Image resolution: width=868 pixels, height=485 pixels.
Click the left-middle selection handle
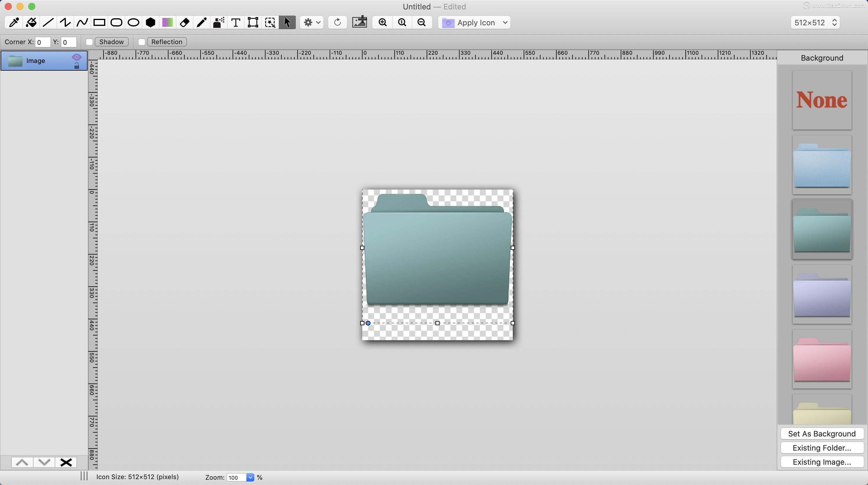point(362,248)
